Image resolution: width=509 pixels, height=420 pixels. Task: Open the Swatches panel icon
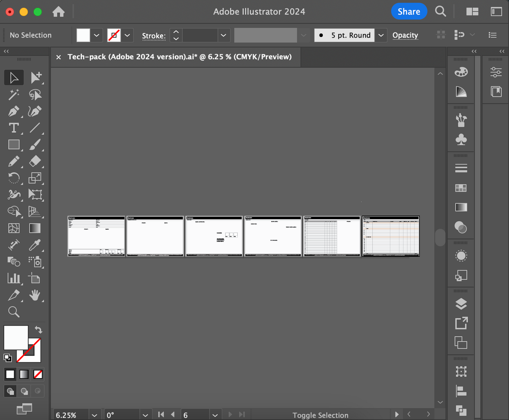click(x=461, y=188)
